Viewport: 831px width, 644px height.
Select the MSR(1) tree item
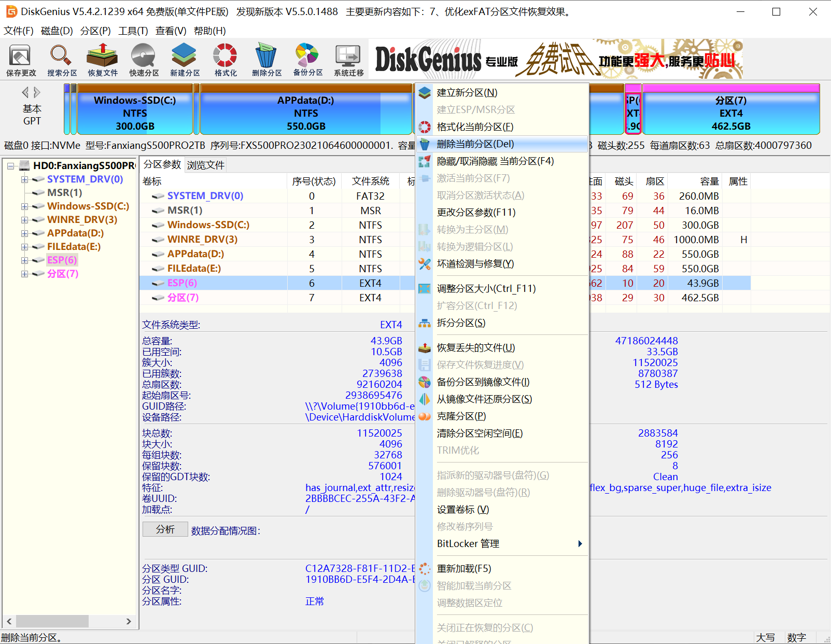[x=65, y=193]
